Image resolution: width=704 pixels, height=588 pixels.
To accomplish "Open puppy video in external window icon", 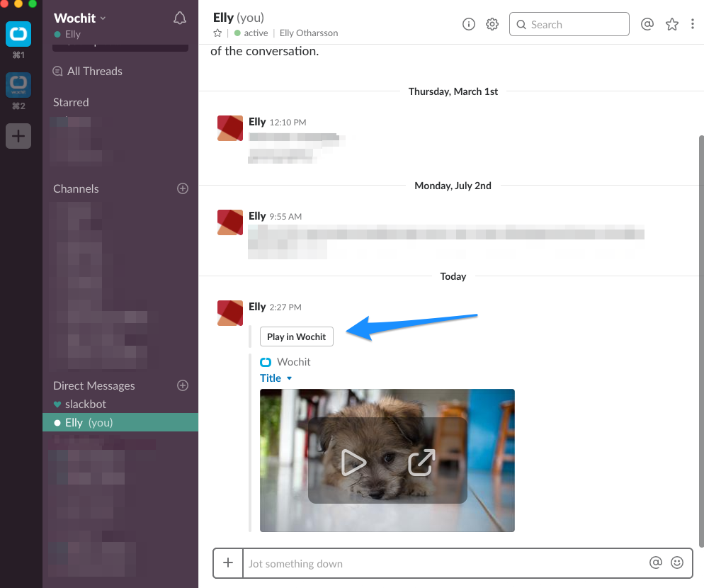I will 421,462.
